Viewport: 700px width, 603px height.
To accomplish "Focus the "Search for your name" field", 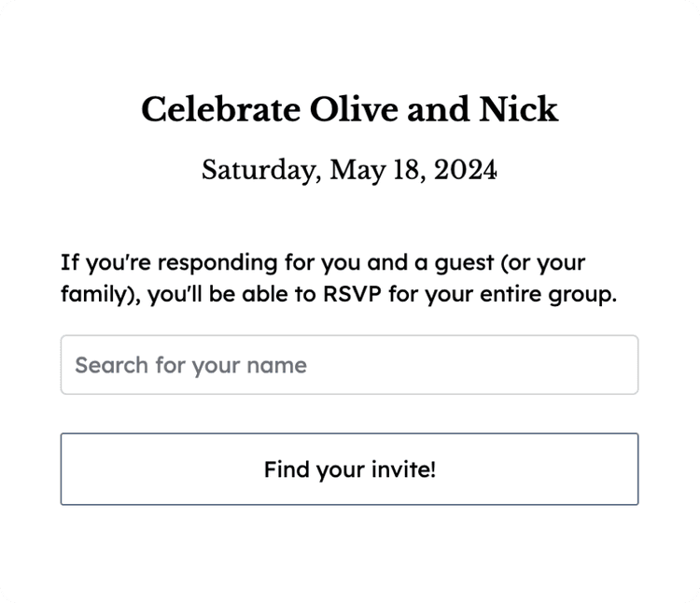I will tap(349, 365).
